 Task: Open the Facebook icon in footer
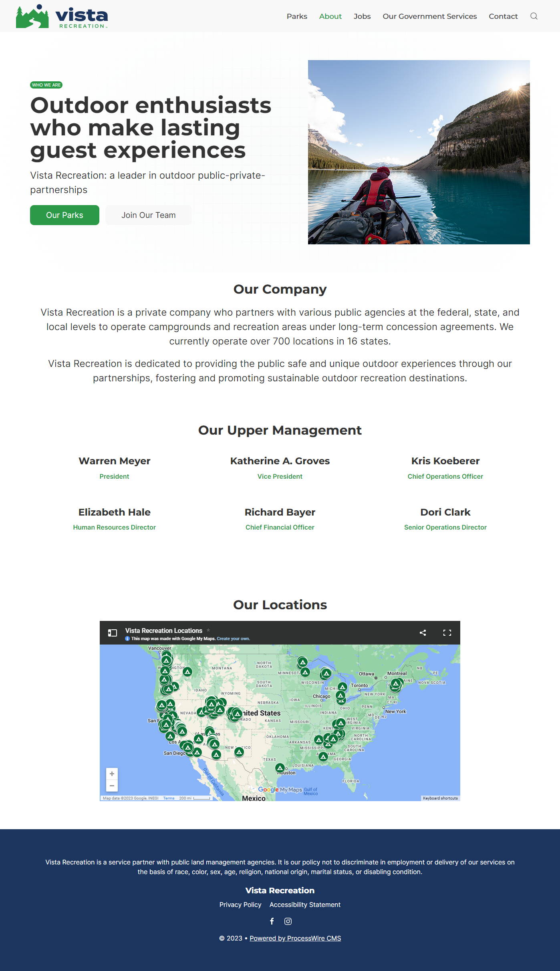click(x=272, y=921)
